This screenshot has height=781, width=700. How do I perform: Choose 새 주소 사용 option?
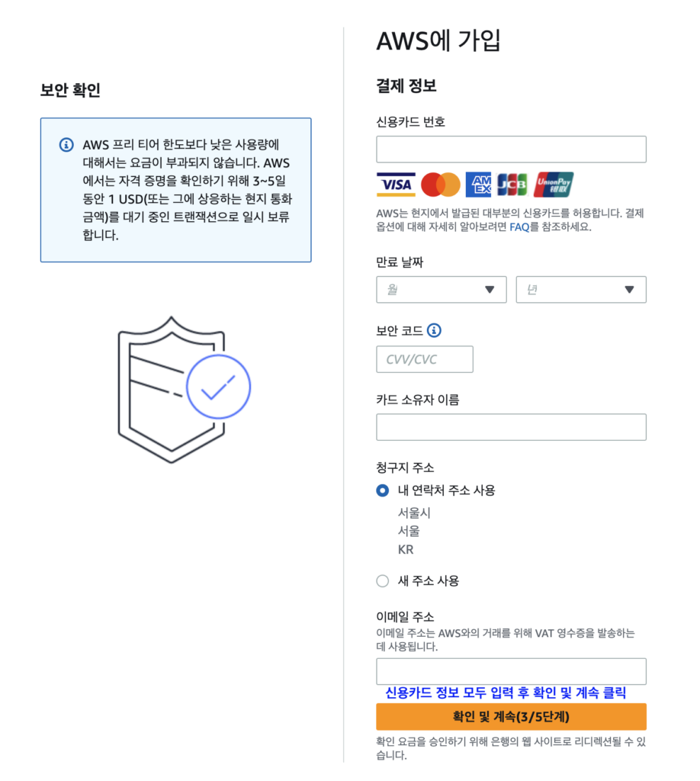[x=382, y=580]
